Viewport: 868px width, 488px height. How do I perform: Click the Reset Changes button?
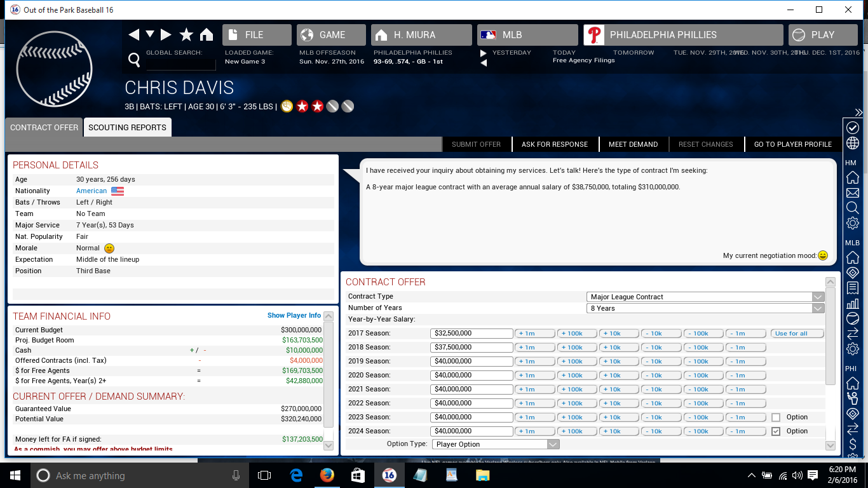click(x=706, y=144)
